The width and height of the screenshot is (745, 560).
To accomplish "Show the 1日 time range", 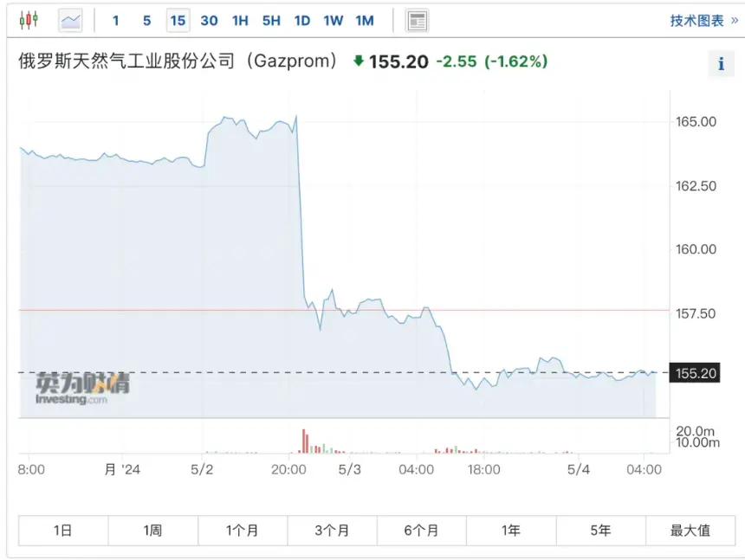I will click(62, 531).
